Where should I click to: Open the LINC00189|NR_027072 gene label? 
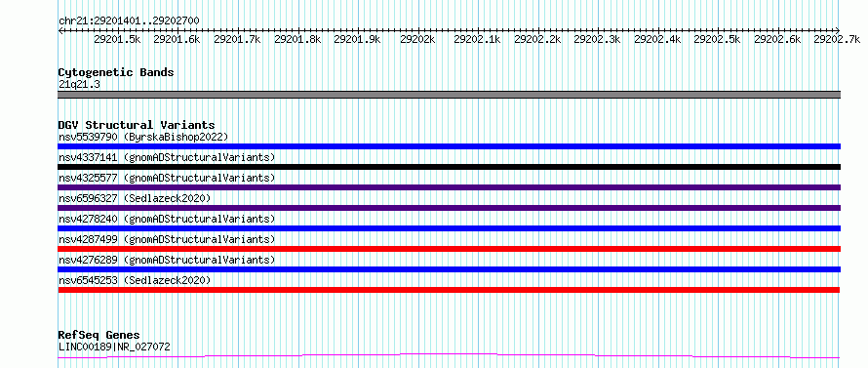pos(114,347)
